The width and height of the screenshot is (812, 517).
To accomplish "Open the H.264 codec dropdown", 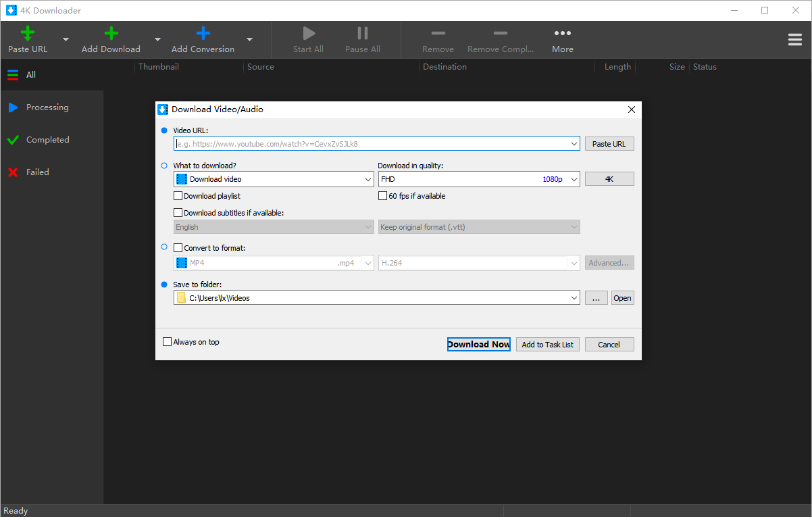I will click(479, 263).
